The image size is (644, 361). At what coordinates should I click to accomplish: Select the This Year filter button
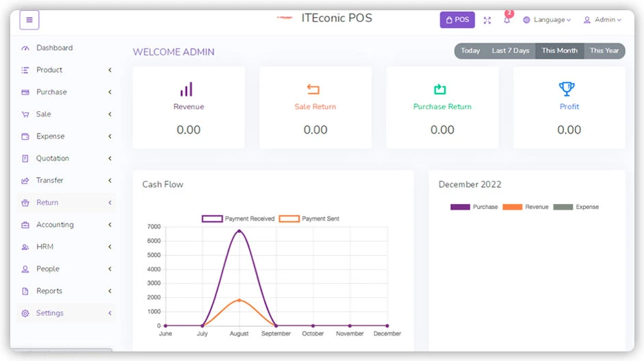(x=604, y=51)
